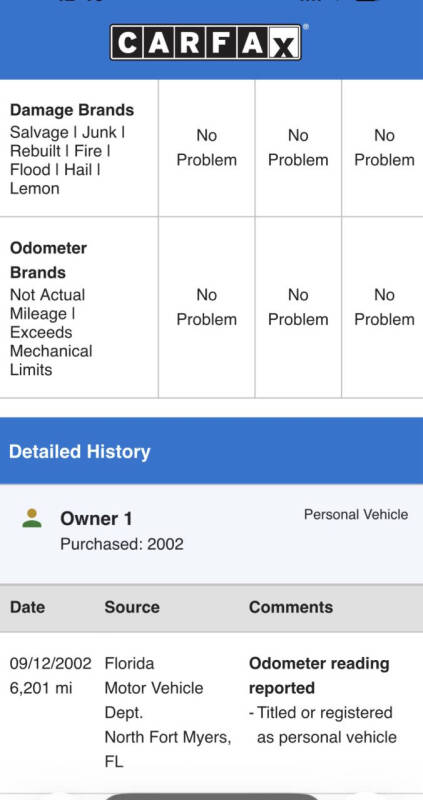Image resolution: width=423 pixels, height=800 pixels.
Task: Click the Personal Vehicle label
Action: point(356,514)
